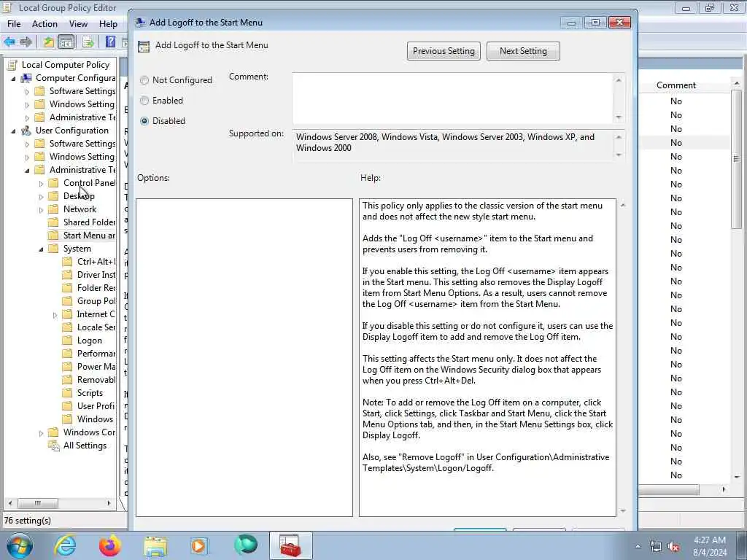Select the Power Ma folder
The height and width of the screenshot is (560, 747).
point(96,367)
